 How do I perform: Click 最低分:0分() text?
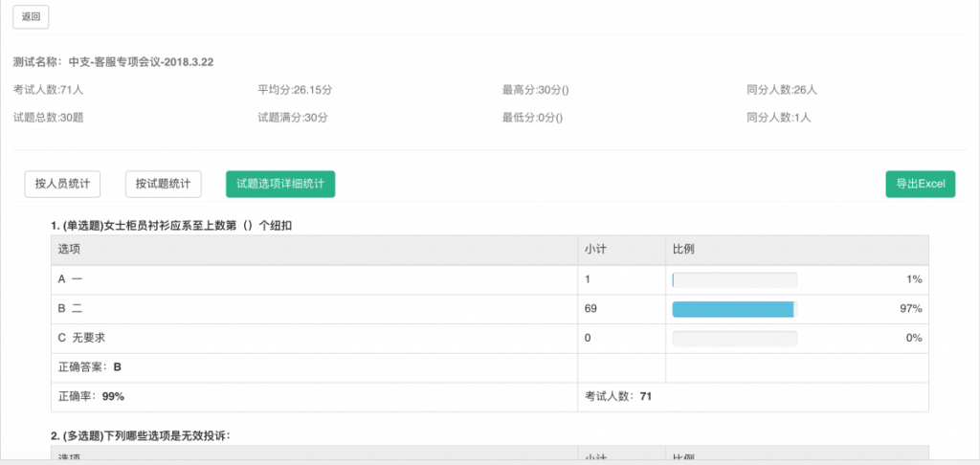[532, 118]
